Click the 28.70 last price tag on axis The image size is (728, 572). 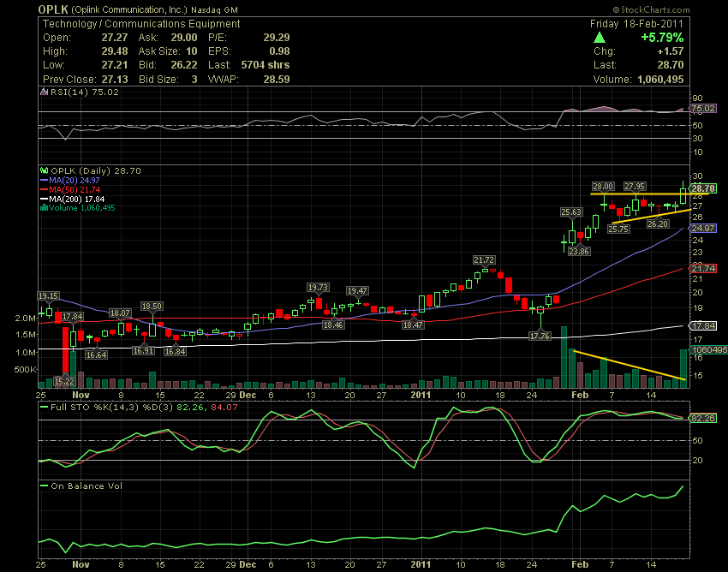tap(703, 188)
